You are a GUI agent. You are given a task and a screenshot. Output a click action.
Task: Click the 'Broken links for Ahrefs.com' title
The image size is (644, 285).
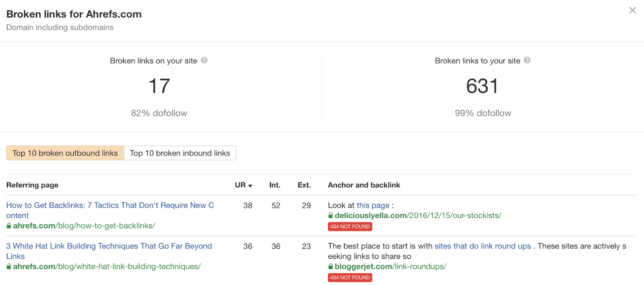coord(74,14)
